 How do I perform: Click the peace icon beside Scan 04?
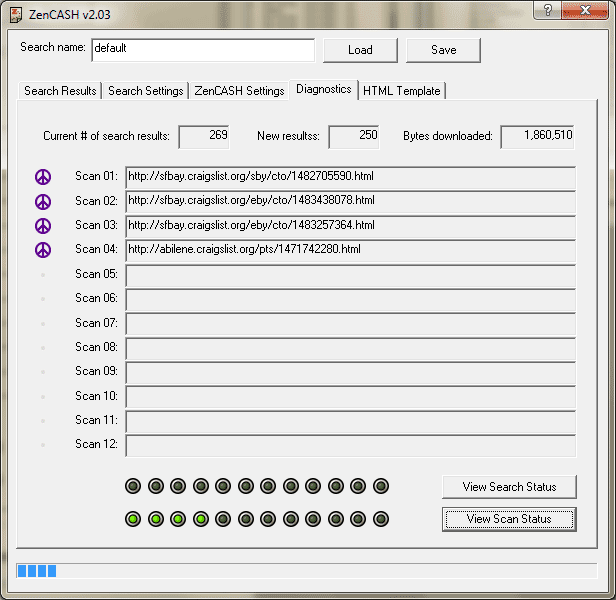click(x=43, y=250)
